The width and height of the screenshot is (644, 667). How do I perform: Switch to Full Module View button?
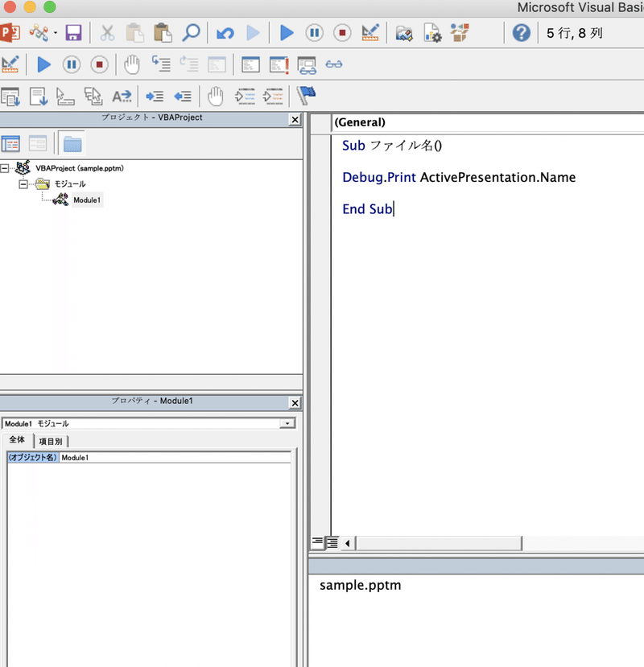(x=332, y=543)
